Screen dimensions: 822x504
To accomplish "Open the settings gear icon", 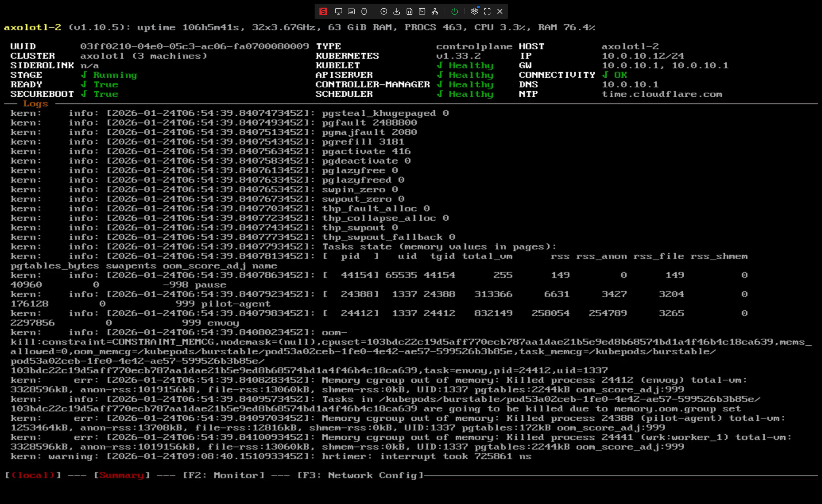I will tap(474, 11).
